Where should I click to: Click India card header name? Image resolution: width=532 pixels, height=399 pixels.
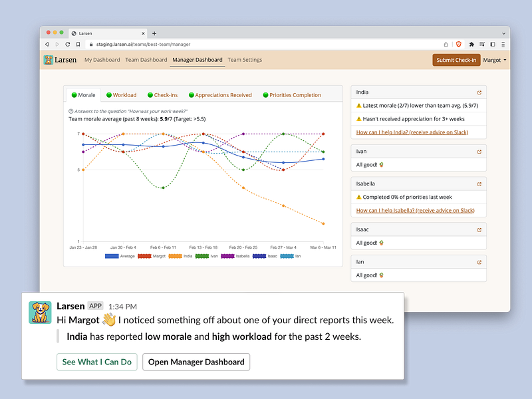(362, 92)
